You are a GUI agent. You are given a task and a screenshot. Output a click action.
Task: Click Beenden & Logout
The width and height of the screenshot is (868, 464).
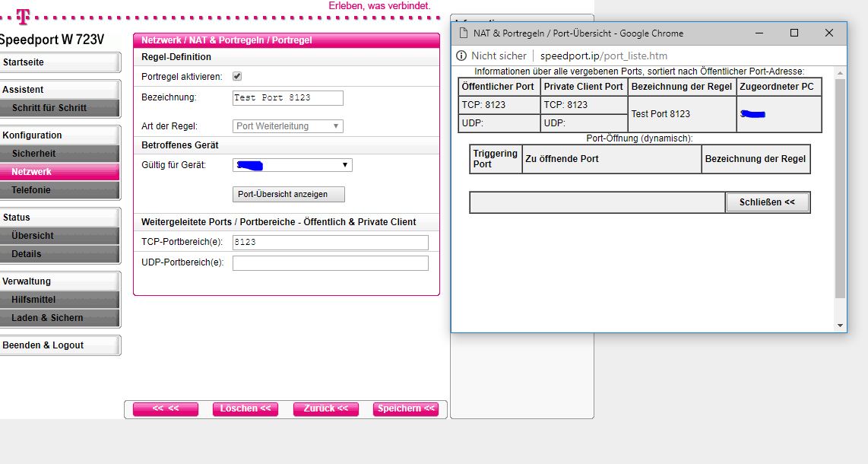point(60,345)
